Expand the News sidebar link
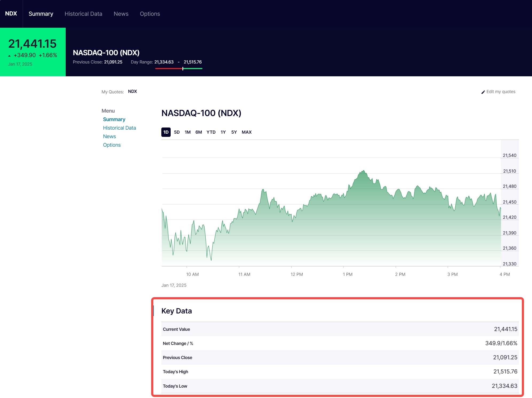Image resolution: width=532 pixels, height=398 pixels. 109,136
